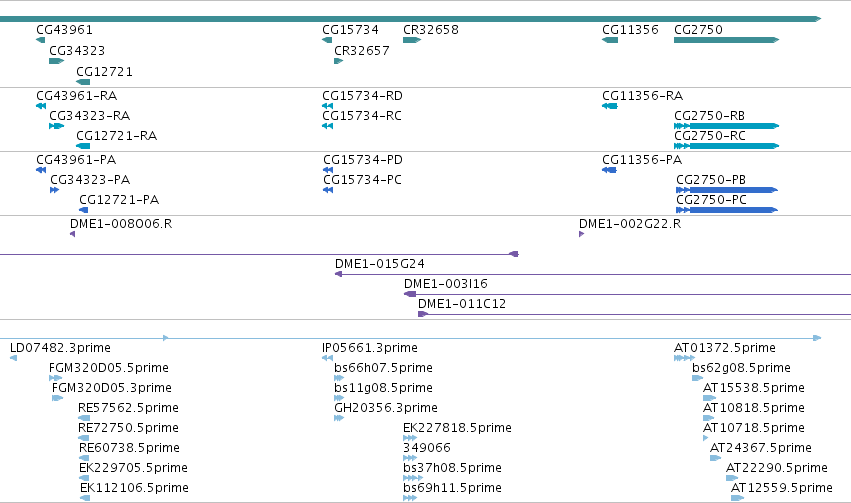Image resolution: width=851 pixels, height=503 pixels.
Task: Select EST AT01372.5prime label
Action: click(725, 348)
